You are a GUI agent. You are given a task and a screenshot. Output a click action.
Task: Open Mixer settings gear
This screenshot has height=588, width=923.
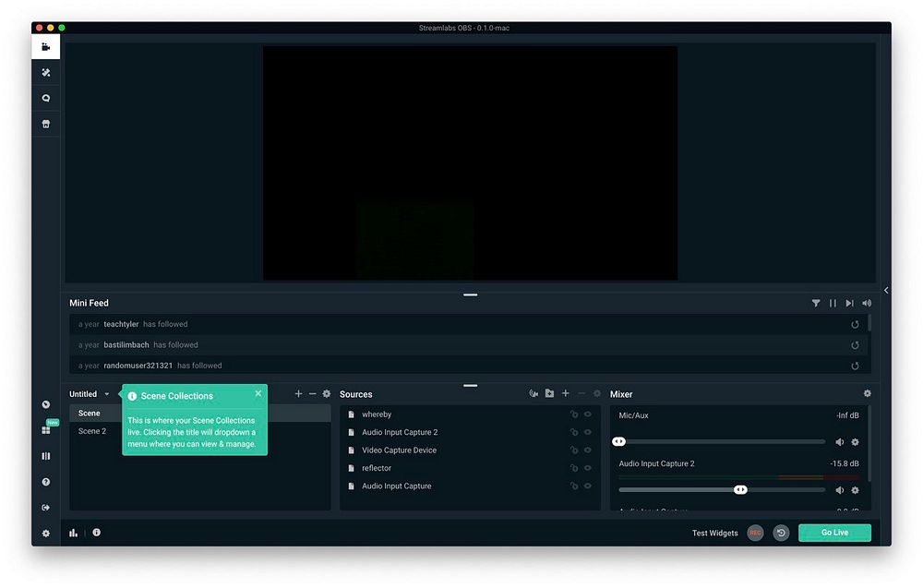(x=867, y=393)
